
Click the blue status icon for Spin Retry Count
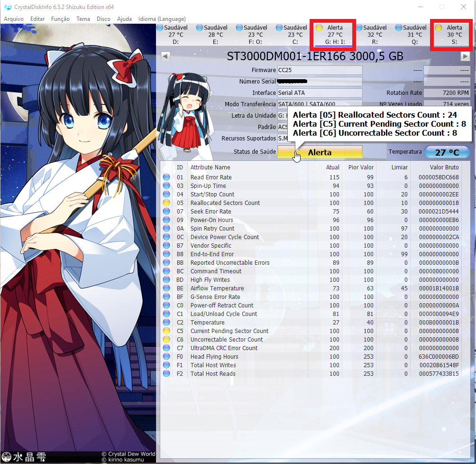[x=166, y=228]
